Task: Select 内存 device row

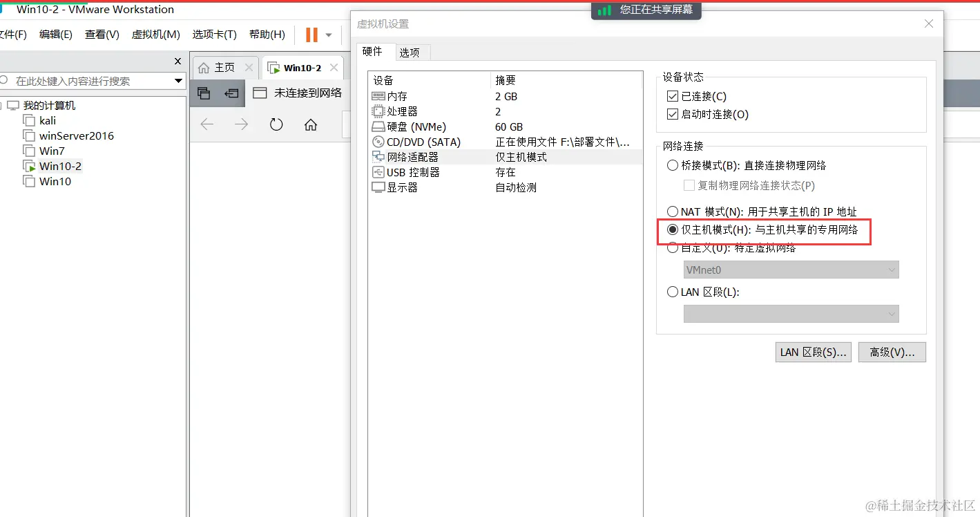Action: pyautogui.click(x=505, y=97)
